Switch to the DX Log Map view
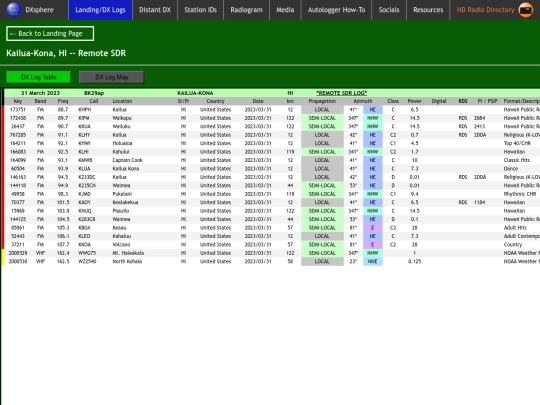This screenshot has height=405, width=540. pos(112,77)
